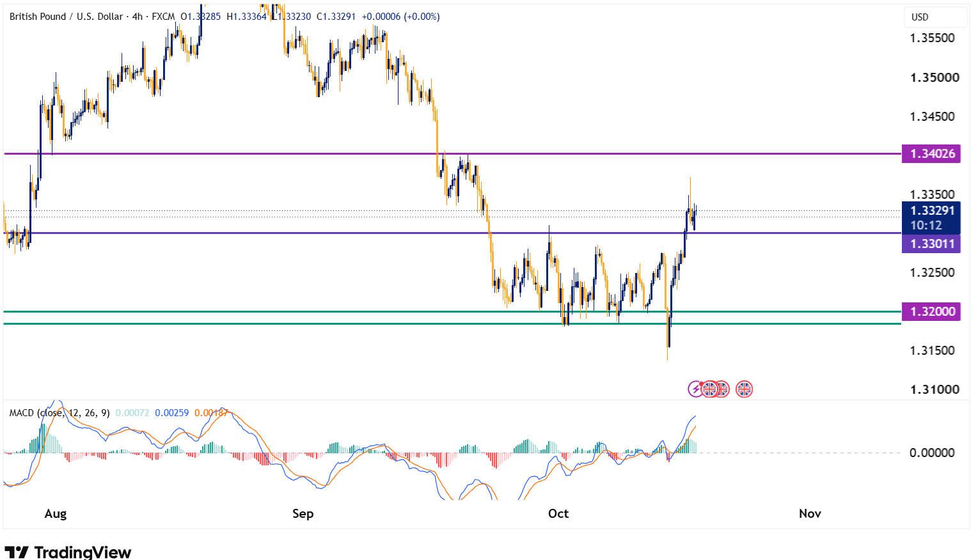Click the 1.31500 price axis tick
978x560 pixels.
click(x=933, y=350)
